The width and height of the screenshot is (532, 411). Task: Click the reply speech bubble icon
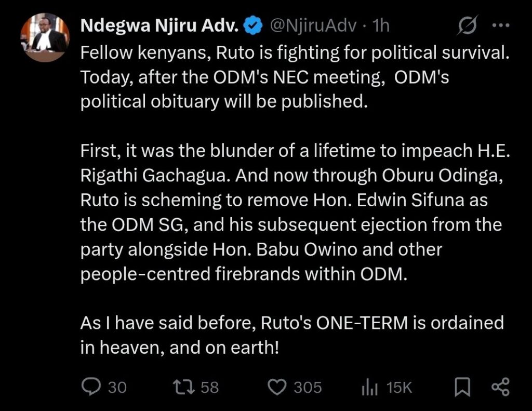pyautogui.click(x=91, y=387)
